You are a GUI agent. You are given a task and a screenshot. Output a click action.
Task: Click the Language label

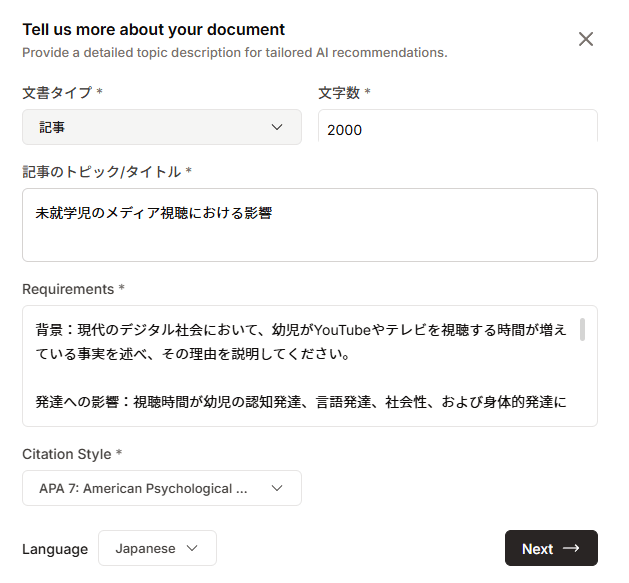pyautogui.click(x=55, y=549)
